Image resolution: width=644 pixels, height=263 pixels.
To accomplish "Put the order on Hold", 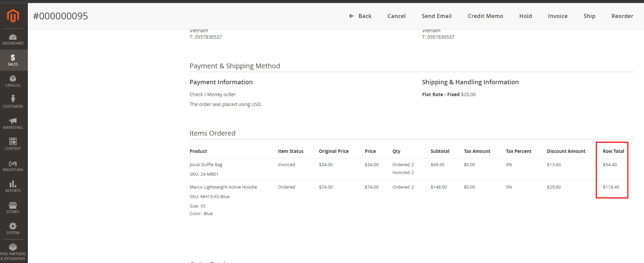I will click(525, 16).
